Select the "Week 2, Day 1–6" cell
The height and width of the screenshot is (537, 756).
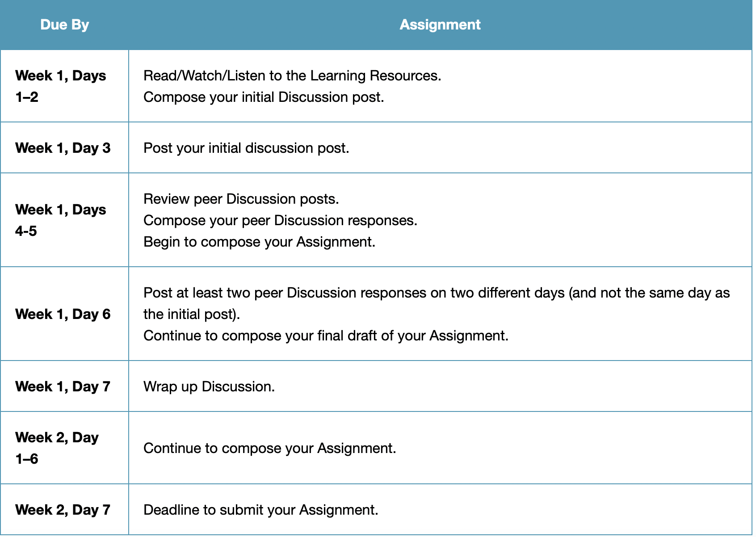(x=64, y=448)
